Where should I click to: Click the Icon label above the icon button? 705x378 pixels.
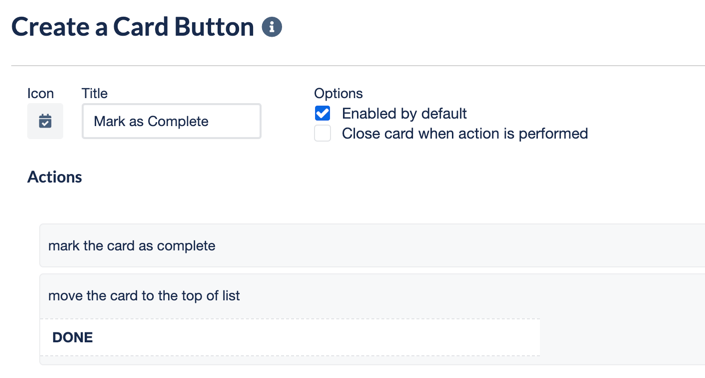click(40, 93)
